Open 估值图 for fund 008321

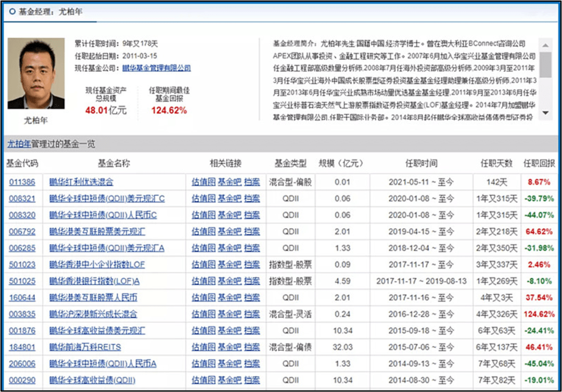click(203, 199)
